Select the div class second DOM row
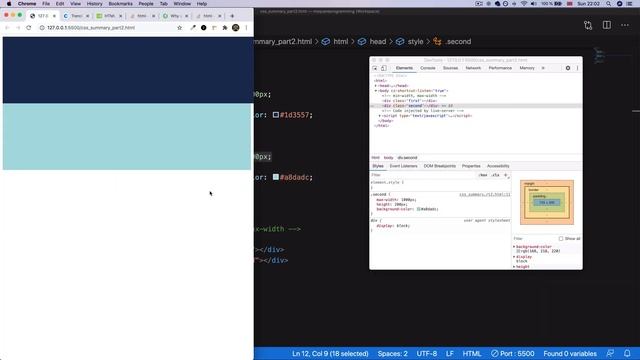The width and height of the screenshot is (640, 360). (x=476, y=106)
